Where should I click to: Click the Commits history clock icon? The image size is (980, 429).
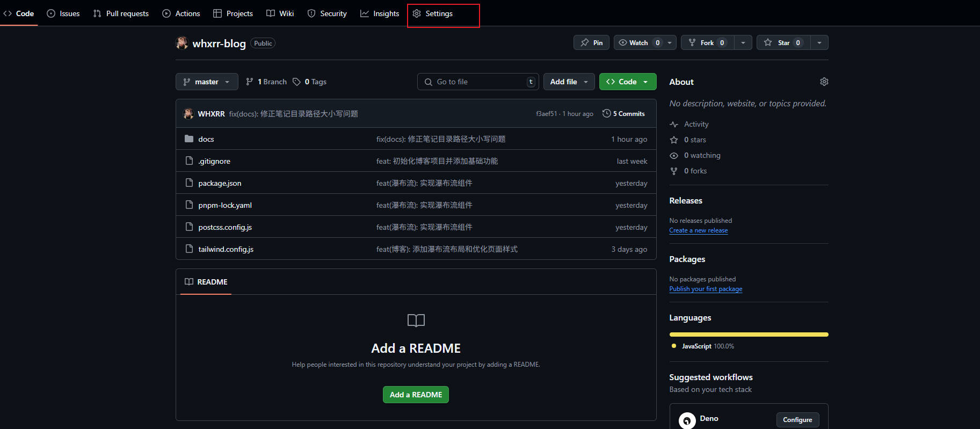pyautogui.click(x=606, y=113)
